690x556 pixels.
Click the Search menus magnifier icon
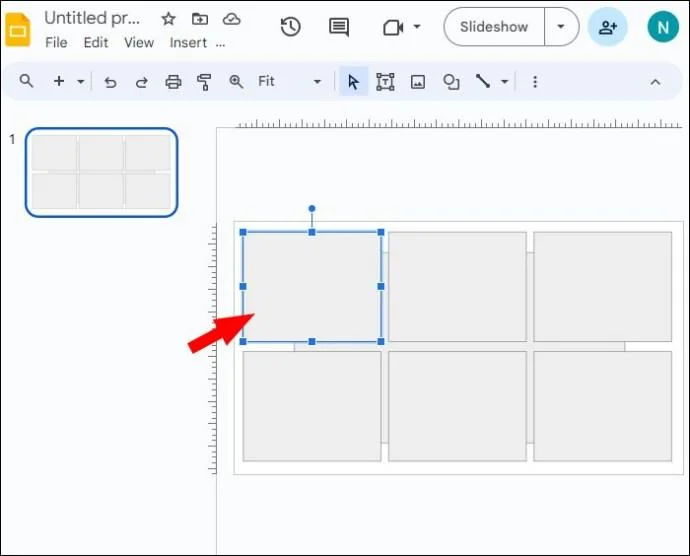tap(26, 81)
